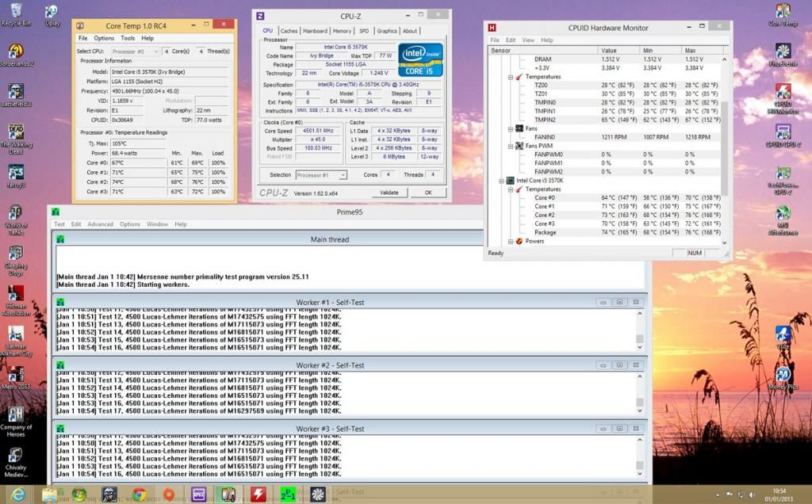
Task: Open Google Chrome from the taskbar
Action: [139, 494]
